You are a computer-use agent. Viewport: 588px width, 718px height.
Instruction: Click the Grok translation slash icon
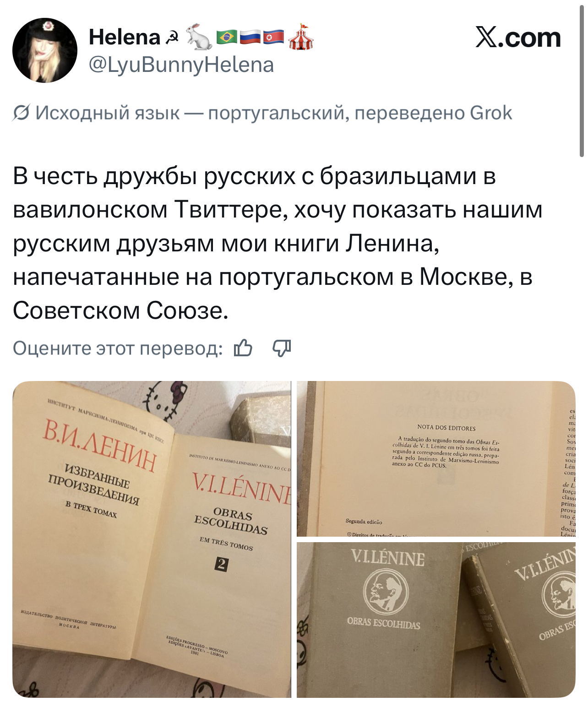coord(22,113)
